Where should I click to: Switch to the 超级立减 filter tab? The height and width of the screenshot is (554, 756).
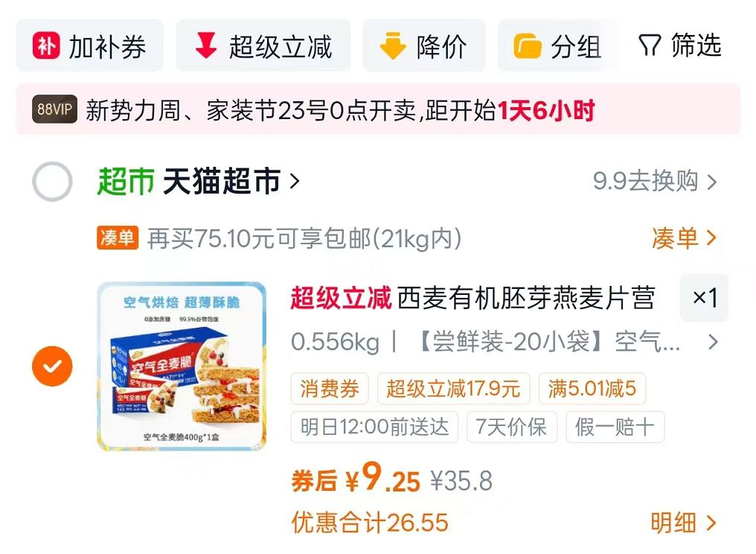(x=263, y=46)
